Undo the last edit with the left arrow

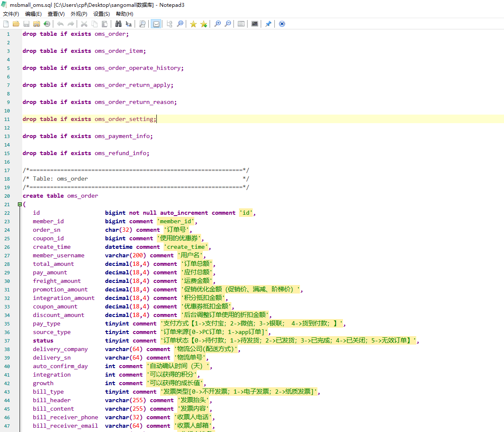pos(60,24)
